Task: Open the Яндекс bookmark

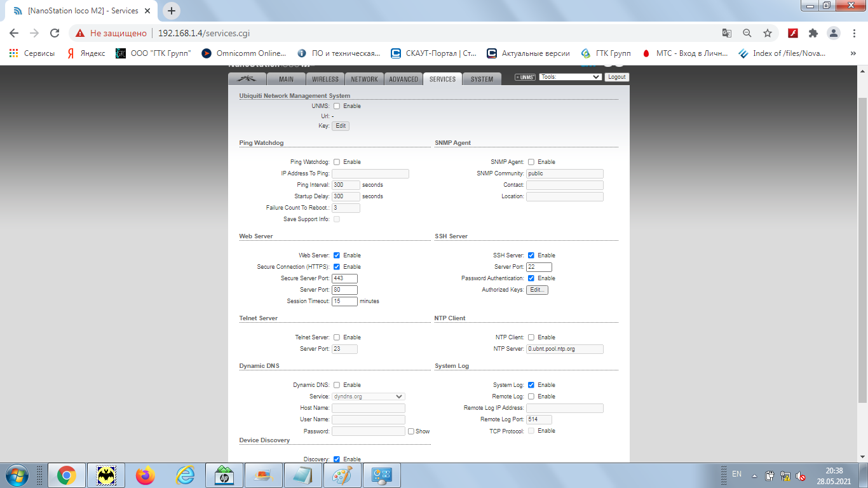Action: click(86, 53)
